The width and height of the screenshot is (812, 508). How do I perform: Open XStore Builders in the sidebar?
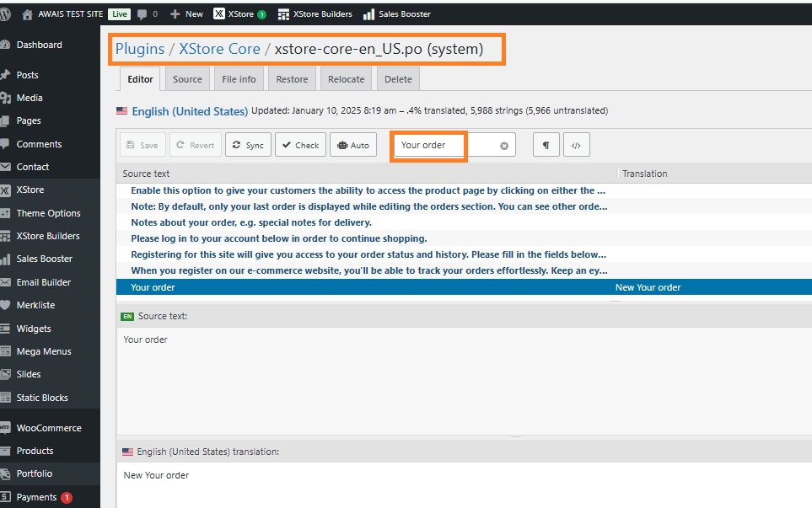pos(48,236)
